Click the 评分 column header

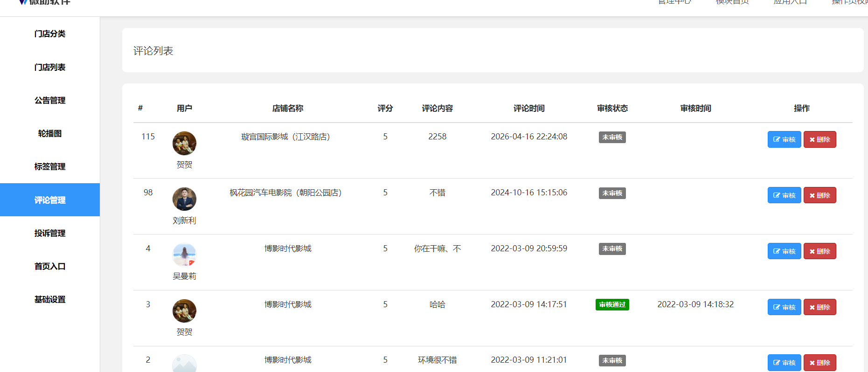point(385,108)
